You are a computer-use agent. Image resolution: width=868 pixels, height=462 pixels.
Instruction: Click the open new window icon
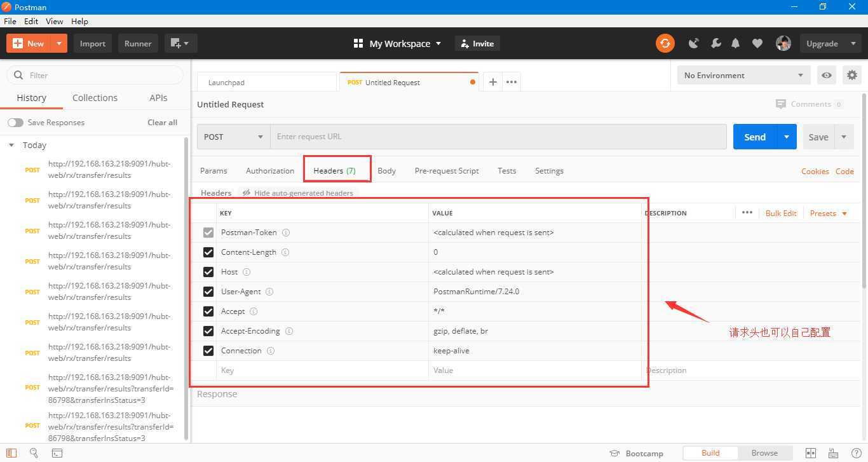pyautogui.click(x=181, y=43)
